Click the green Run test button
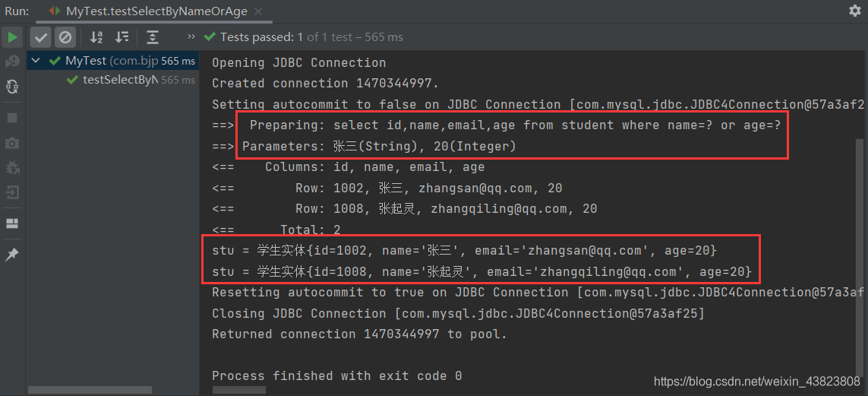The width and height of the screenshot is (868, 396). pos(12,37)
